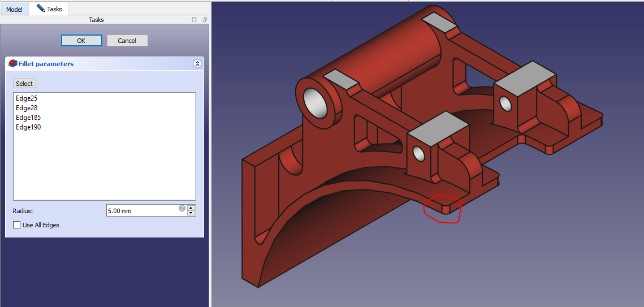644x307 pixels.
Task: Click the Select button for edges
Action: coord(24,84)
